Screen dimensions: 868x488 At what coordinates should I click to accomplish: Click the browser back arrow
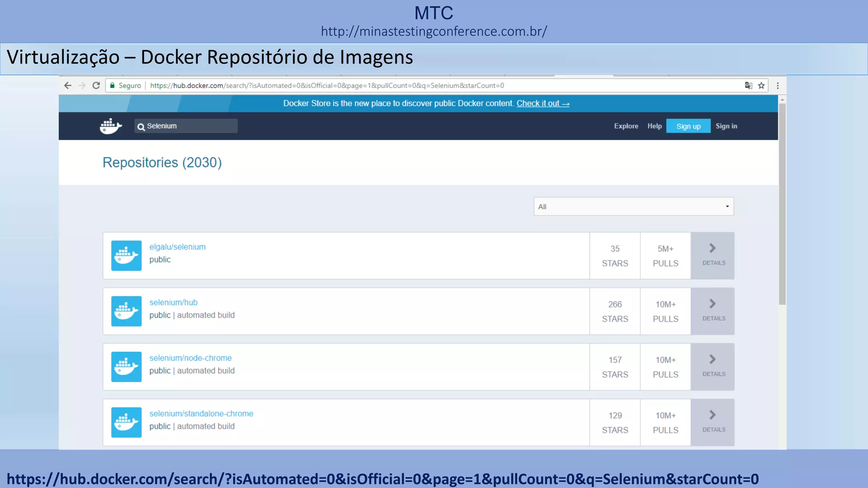68,86
